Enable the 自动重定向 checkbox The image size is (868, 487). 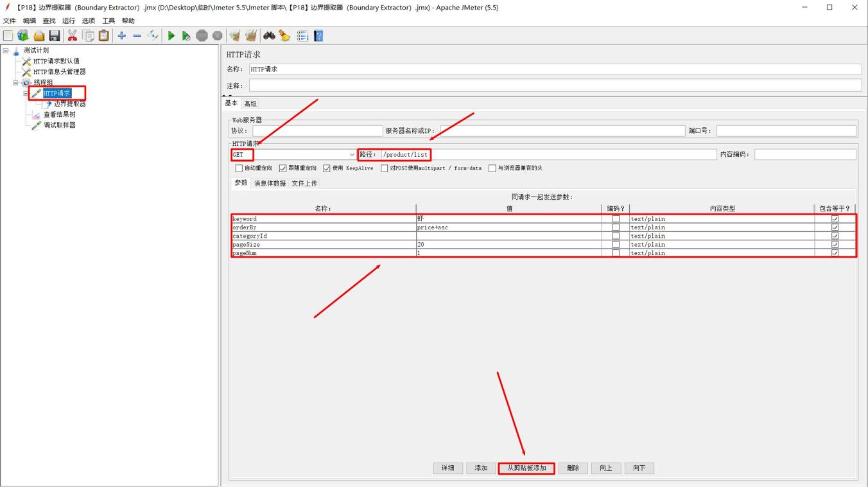(239, 168)
